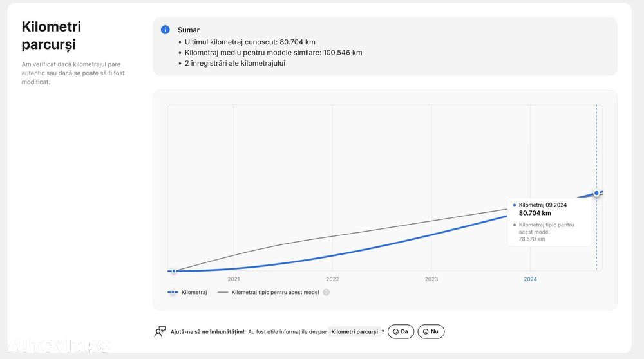The height and width of the screenshot is (359, 644).
Task: Click the Kilometri parcurși tag in the feedback row
Action: tap(354, 331)
